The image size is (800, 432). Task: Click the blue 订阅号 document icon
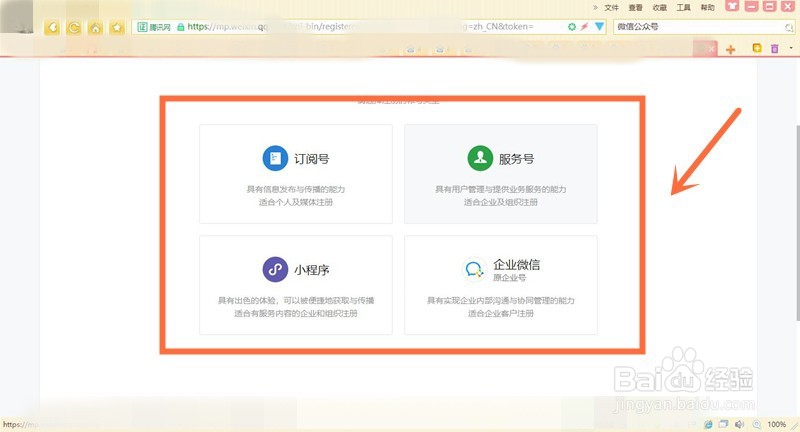pos(275,158)
